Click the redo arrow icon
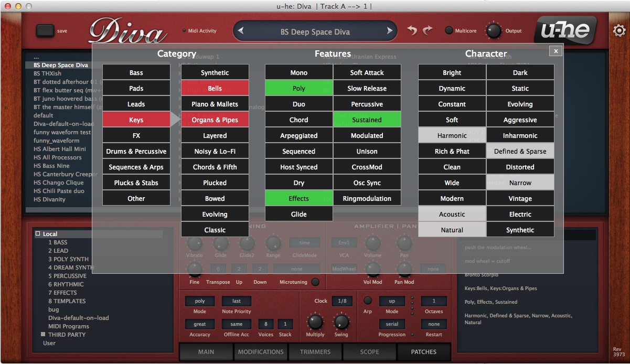 (428, 30)
